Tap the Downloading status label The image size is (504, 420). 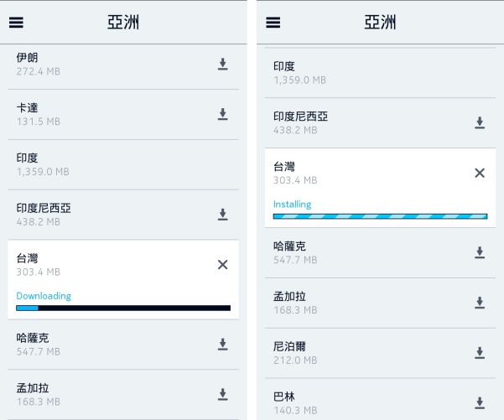[44, 296]
